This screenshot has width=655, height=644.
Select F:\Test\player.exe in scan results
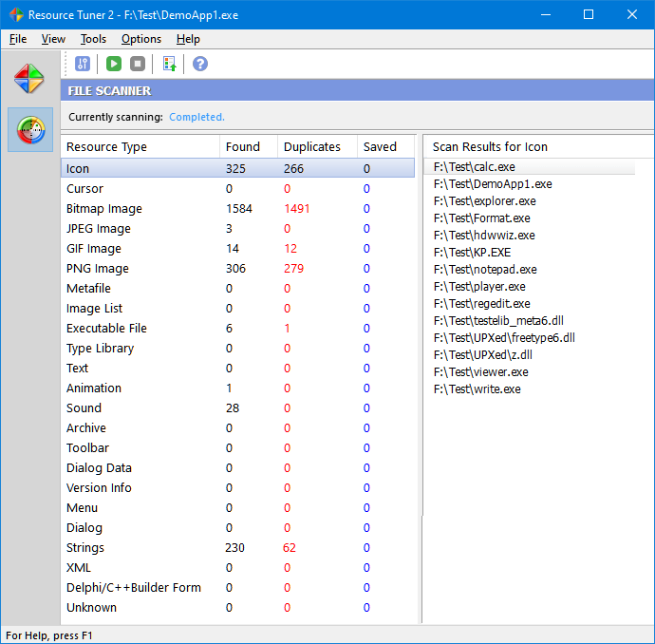tap(479, 287)
